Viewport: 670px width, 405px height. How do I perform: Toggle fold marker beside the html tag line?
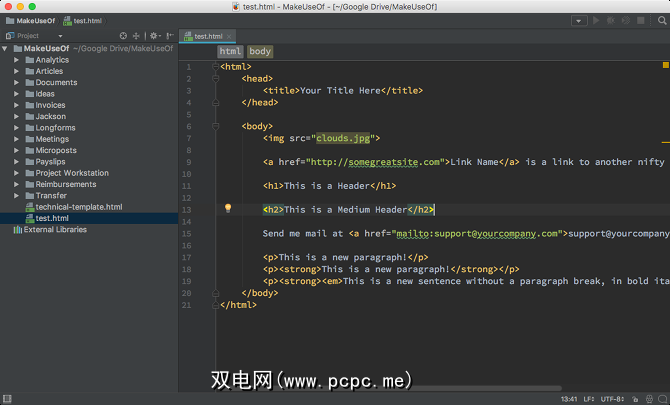(215, 67)
